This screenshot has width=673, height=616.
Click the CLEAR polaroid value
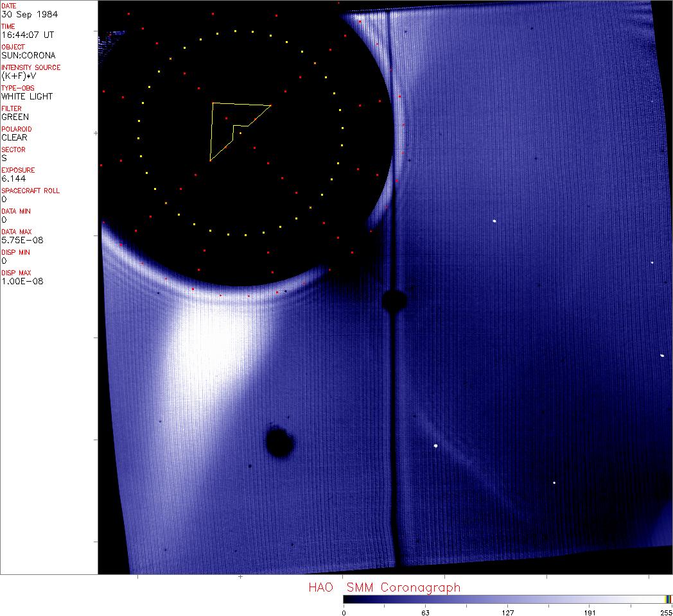[14, 137]
